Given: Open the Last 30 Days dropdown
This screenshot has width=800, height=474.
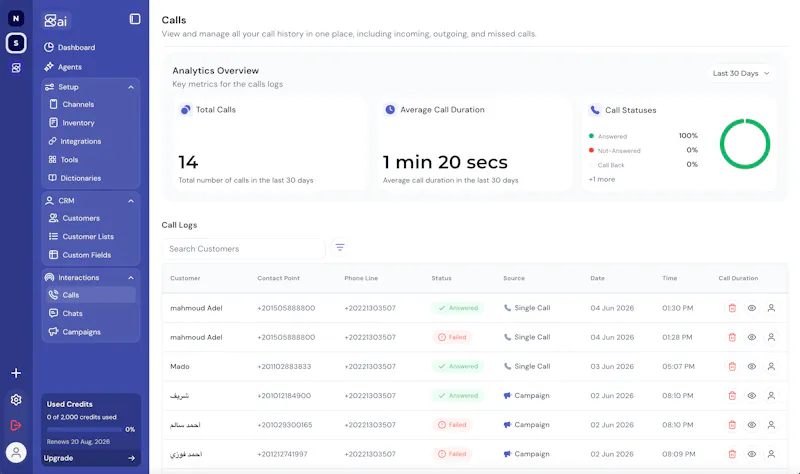Looking at the screenshot, I should click(x=741, y=73).
